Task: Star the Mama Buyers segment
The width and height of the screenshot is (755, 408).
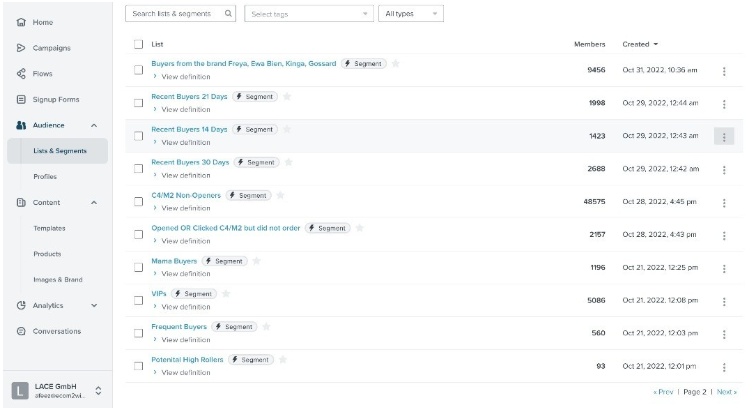Action: coord(256,261)
